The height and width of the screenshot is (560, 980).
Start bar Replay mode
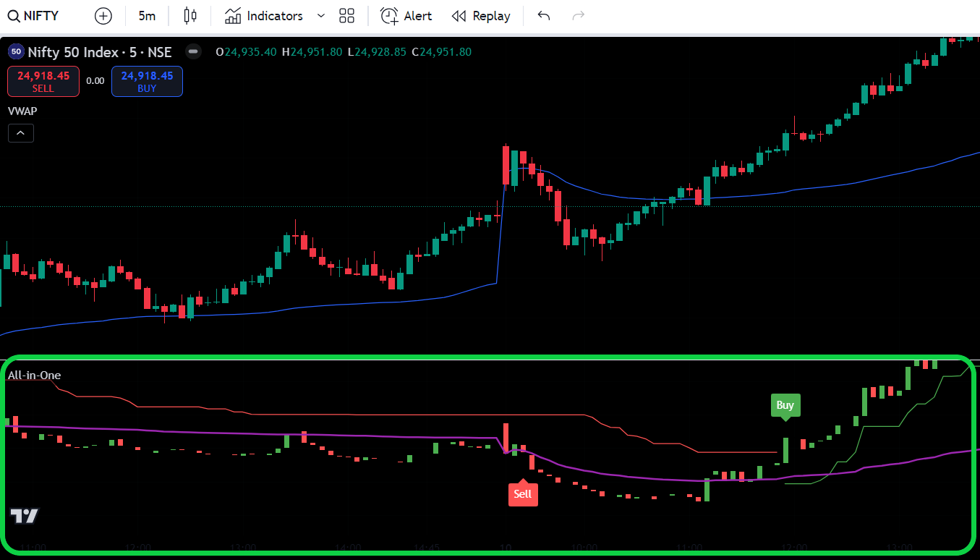(481, 16)
